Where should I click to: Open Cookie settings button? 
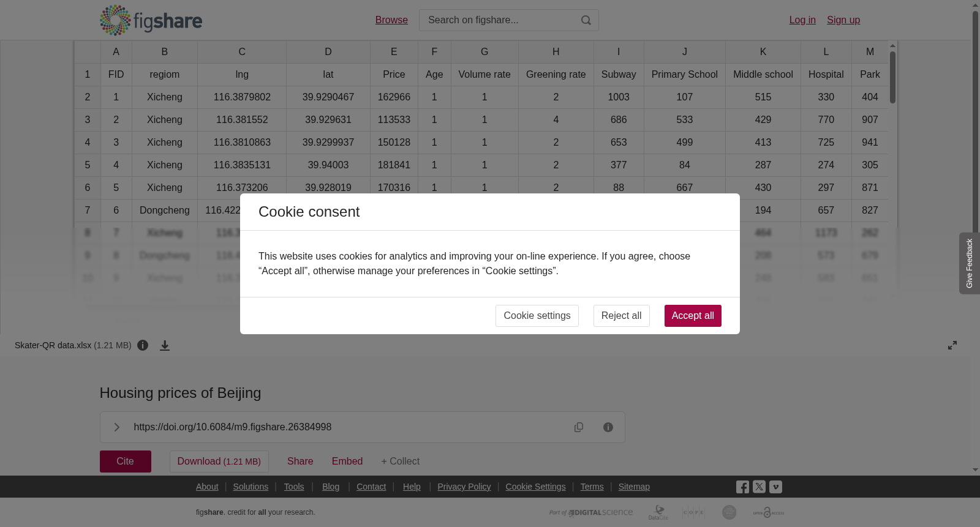[x=537, y=316]
